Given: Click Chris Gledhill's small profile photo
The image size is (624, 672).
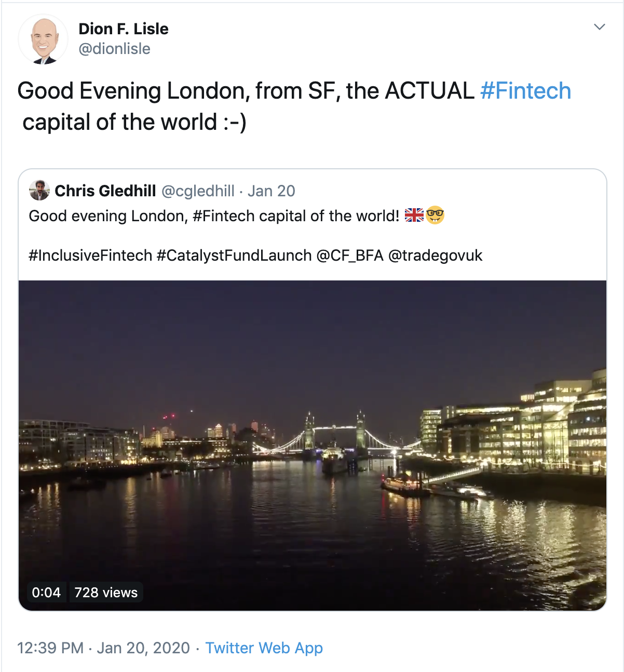Looking at the screenshot, I should pos(39,191).
